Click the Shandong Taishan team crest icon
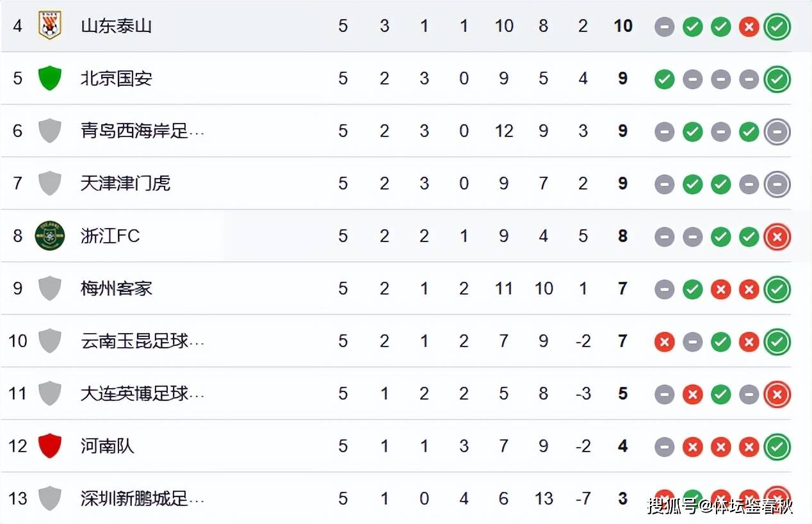 (x=49, y=26)
